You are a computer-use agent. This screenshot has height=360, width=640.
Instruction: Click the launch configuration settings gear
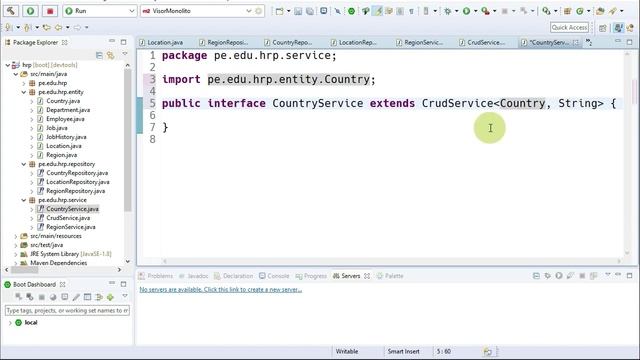tap(258, 11)
